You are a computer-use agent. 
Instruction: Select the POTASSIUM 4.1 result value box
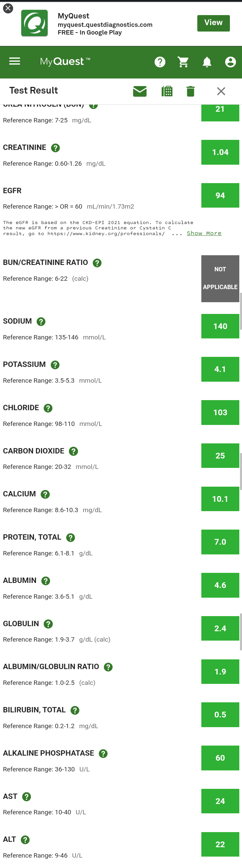point(220,369)
